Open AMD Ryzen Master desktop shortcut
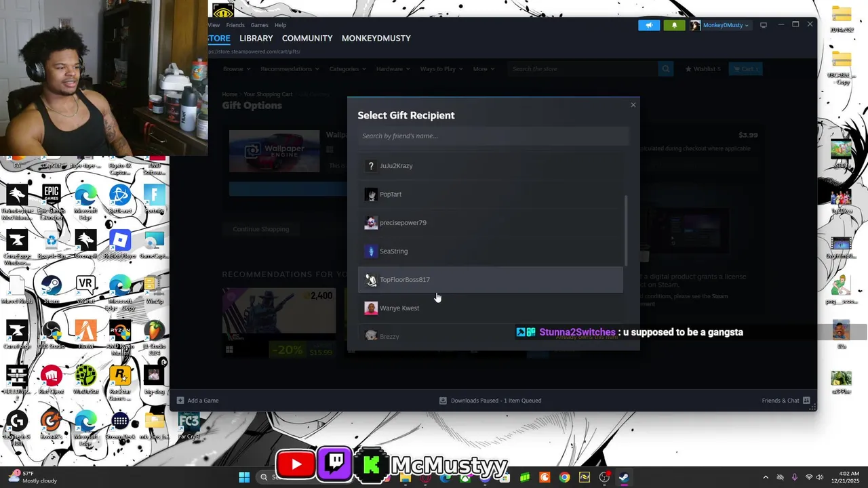Screen dimensions: 868x488 click(119, 338)
